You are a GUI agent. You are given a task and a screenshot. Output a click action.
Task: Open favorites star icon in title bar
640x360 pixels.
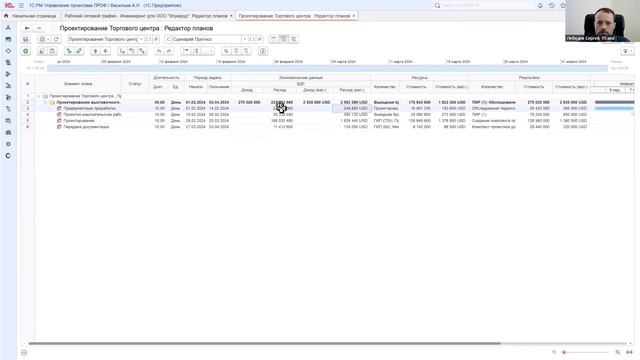563,5
